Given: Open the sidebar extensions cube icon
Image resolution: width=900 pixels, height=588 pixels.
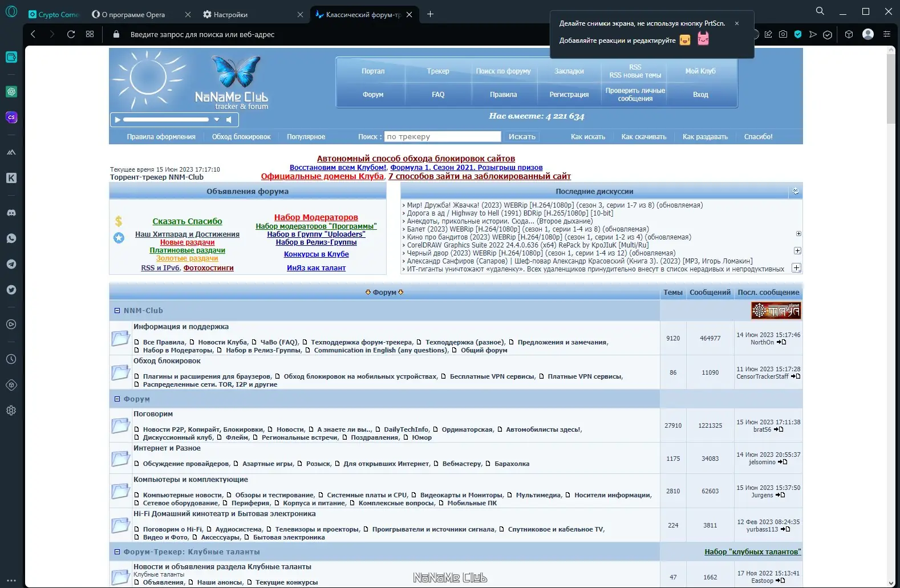Looking at the screenshot, I should (11, 385).
